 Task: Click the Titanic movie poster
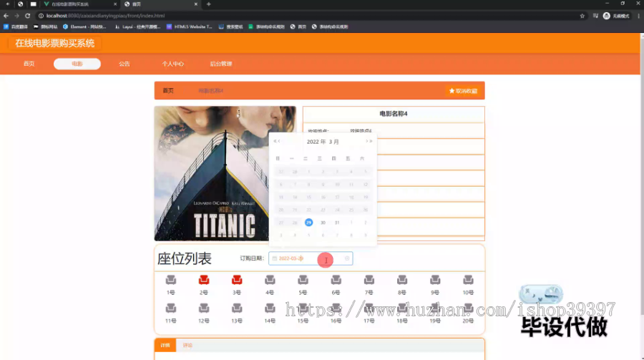coord(225,173)
